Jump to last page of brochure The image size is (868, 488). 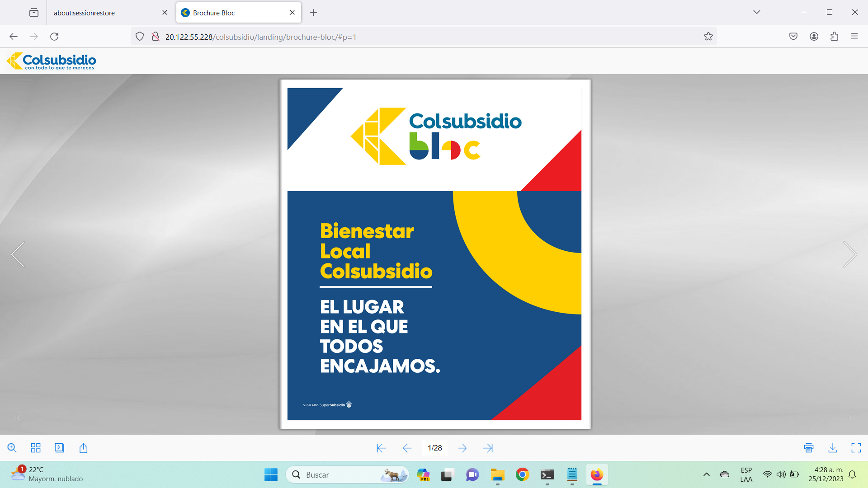[488, 448]
